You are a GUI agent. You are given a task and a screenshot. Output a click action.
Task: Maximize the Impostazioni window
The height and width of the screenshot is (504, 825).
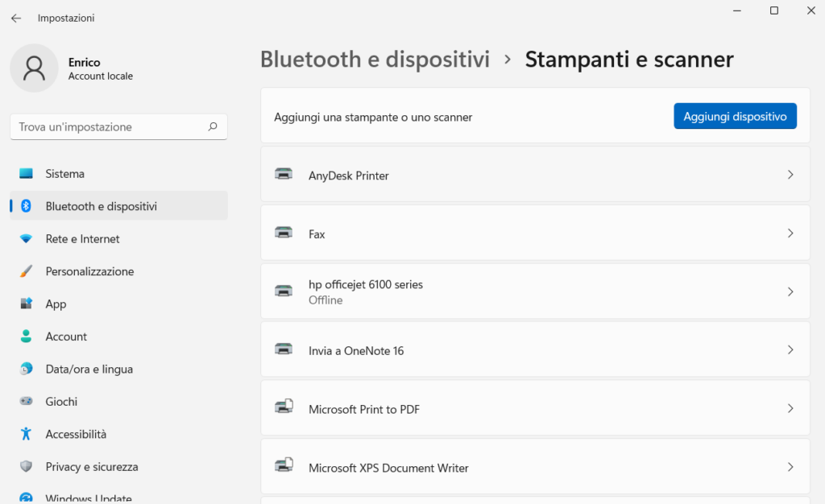coord(774,10)
